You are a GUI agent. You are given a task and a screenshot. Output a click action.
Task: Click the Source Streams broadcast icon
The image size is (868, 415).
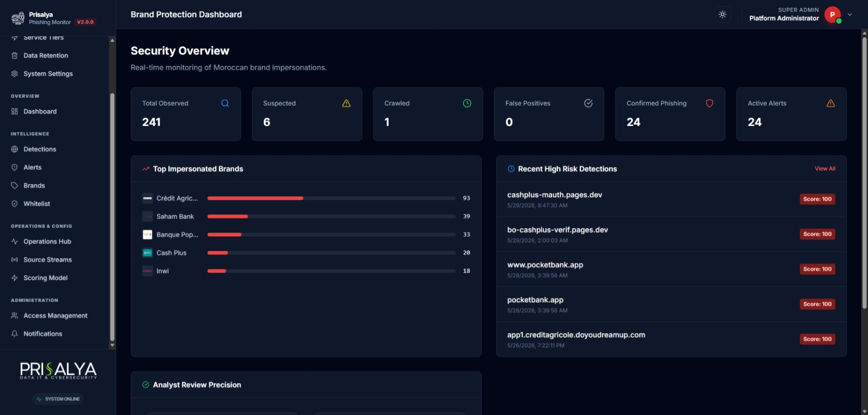(15, 260)
